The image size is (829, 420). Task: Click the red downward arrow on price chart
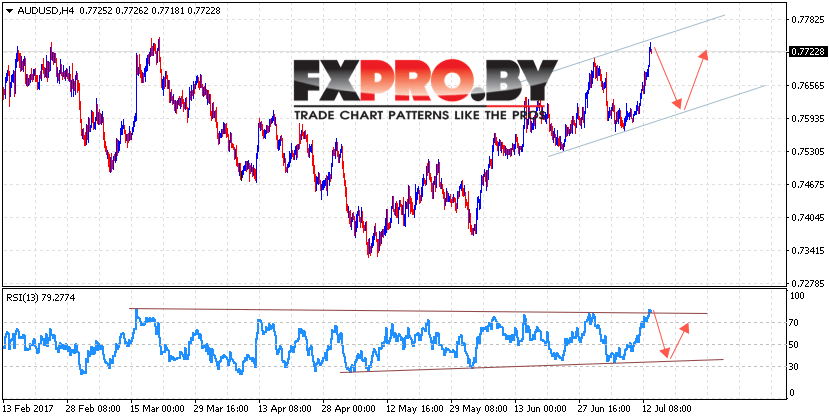(667, 78)
